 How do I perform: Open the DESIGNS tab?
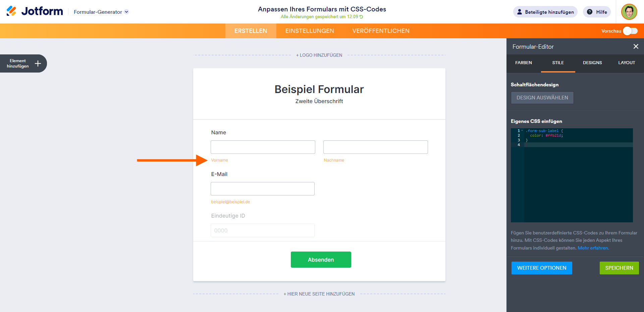click(592, 63)
